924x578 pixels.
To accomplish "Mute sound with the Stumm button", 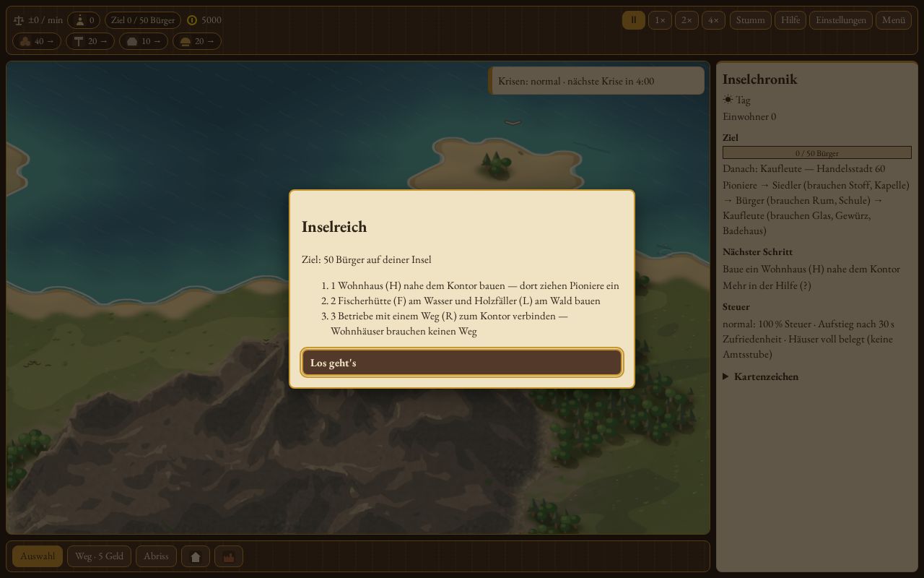I will click(x=750, y=20).
